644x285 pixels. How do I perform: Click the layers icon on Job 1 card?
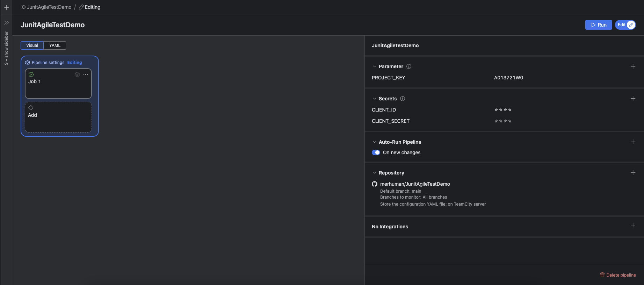click(x=77, y=74)
